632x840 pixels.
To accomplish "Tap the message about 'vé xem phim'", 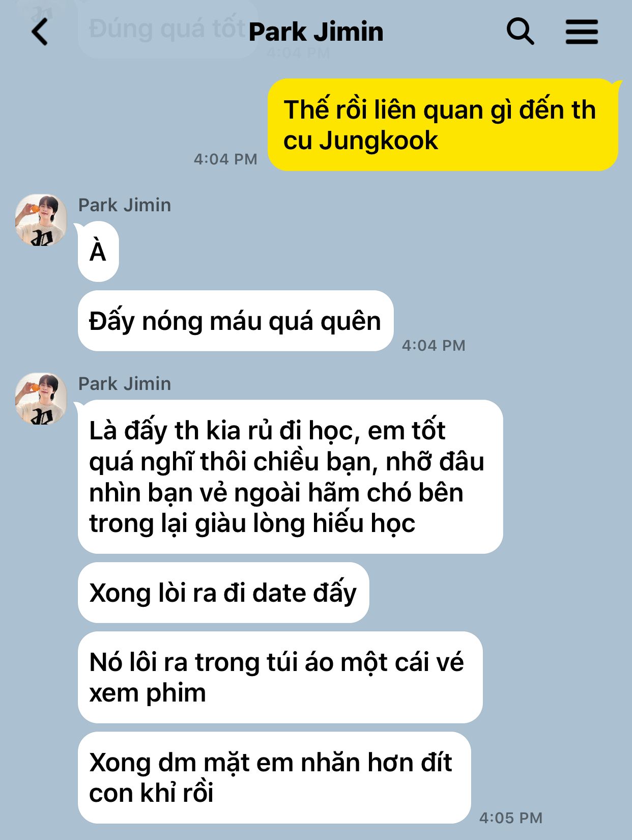I will pyautogui.click(x=280, y=677).
